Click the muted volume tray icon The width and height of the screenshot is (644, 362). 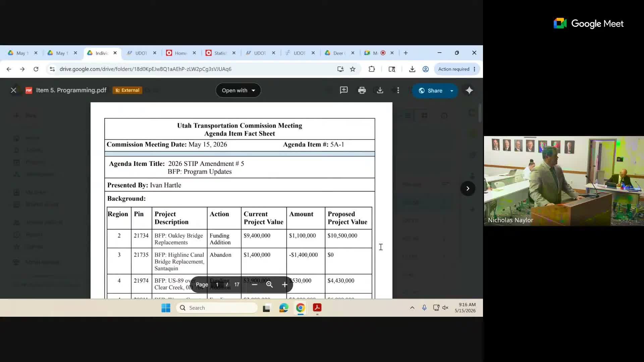pos(445,308)
